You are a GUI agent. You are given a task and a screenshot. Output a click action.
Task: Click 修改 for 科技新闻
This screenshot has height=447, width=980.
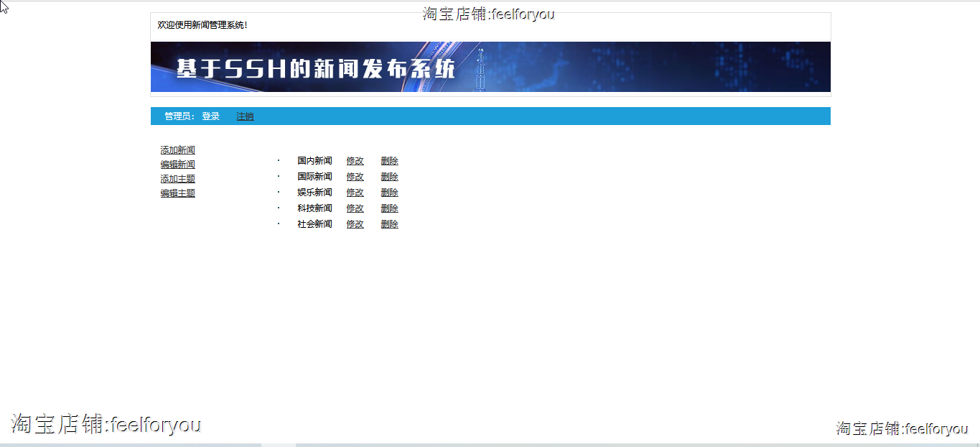[355, 208]
